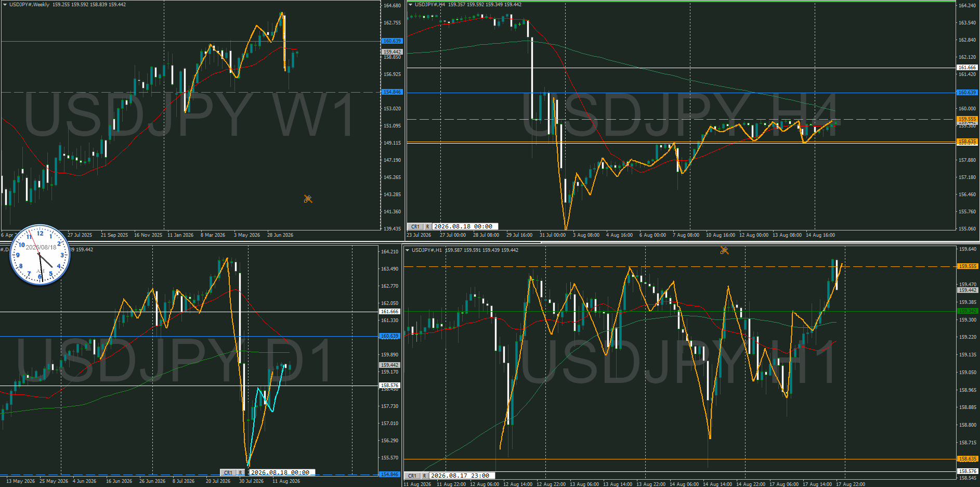The image size is (980, 487).
Task: Click the 161.666 price label on D1 chart
Action: coord(389,312)
